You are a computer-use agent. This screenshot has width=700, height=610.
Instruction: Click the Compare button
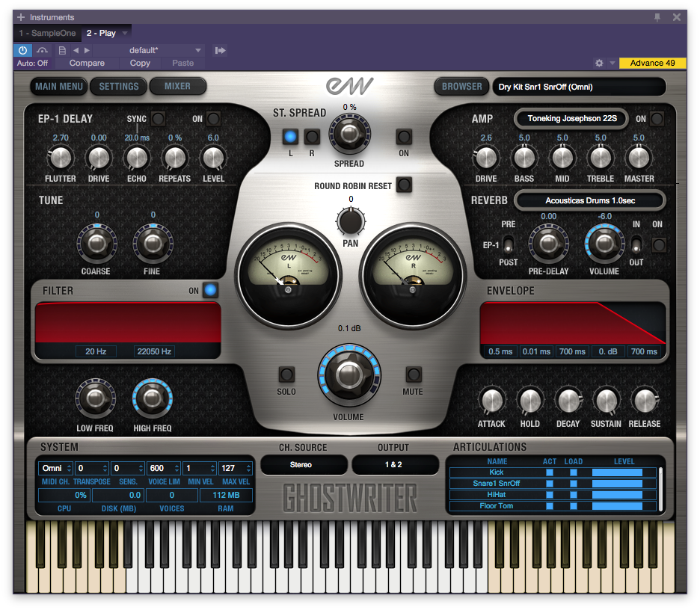click(x=87, y=63)
